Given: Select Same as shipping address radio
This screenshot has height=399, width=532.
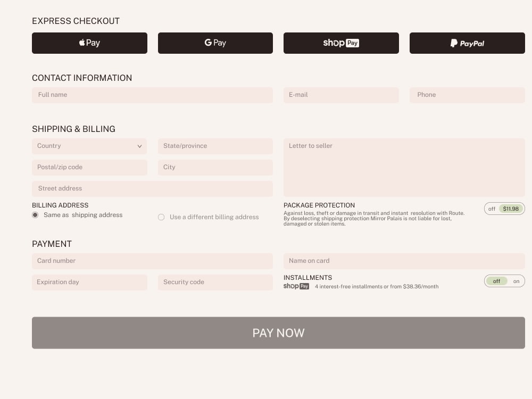Looking at the screenshot, I should click(x=35, y=215).
